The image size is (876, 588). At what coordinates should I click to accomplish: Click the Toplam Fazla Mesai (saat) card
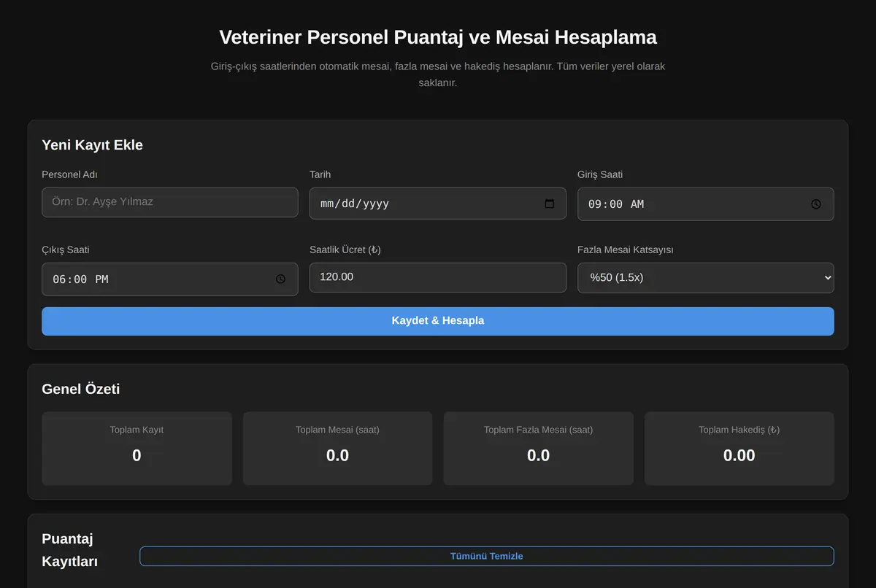pyautogui.click(x=539, y=448)
